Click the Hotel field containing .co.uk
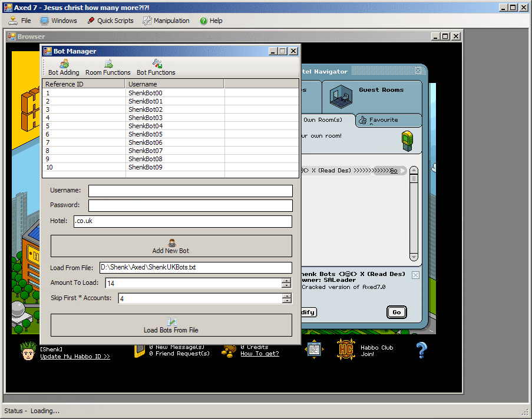The image size is (532, 419). coord(183,221)
